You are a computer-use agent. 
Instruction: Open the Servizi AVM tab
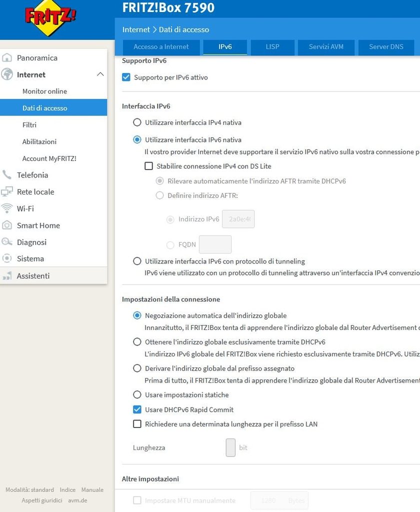[x=326, y=46]
